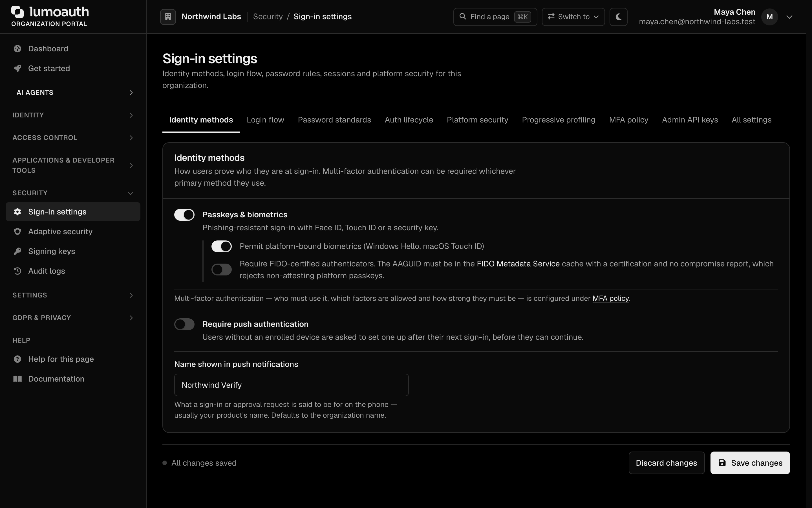Open the Admin API keys tab

pyautogui.click(x=690, y=120)
